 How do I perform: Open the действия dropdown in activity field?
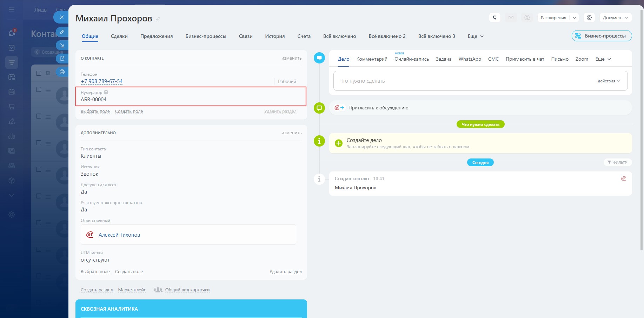609,81
